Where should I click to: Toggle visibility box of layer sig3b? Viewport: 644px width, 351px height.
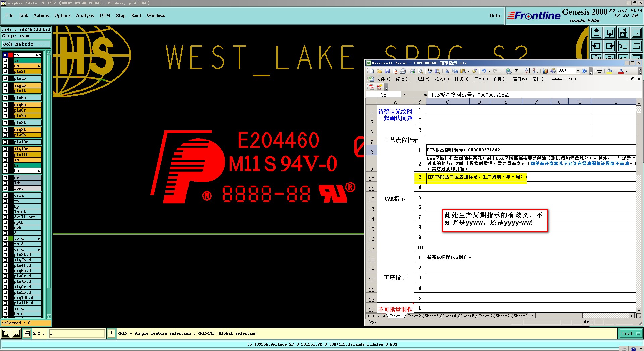pyautogui.click(x=5, y=85)
